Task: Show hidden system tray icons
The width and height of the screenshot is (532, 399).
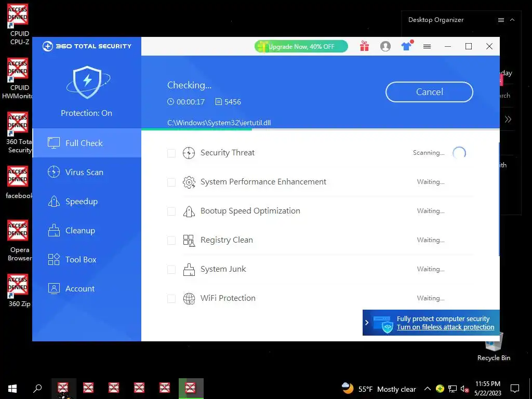Action: pos(428,389)
